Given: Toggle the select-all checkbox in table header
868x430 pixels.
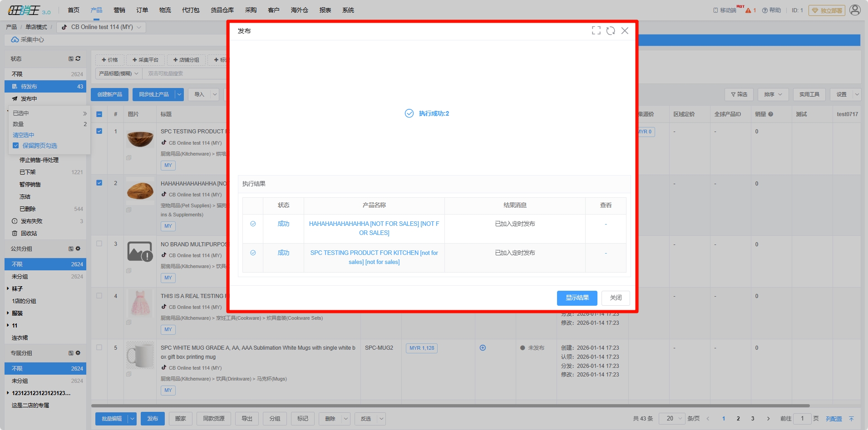Looking at the screenshot, I should 99,114.
